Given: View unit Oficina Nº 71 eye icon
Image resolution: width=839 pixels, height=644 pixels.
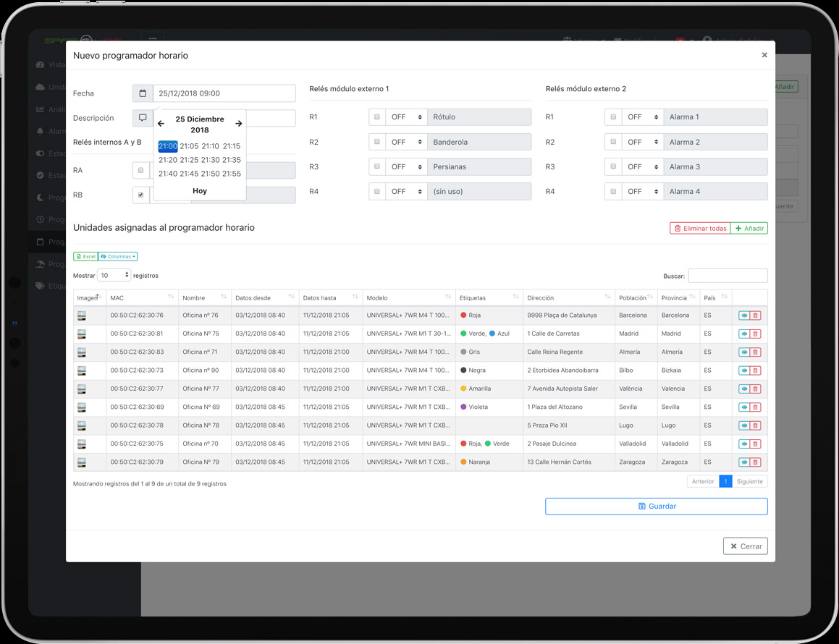Looking at the screenshot, I should 743,352.
